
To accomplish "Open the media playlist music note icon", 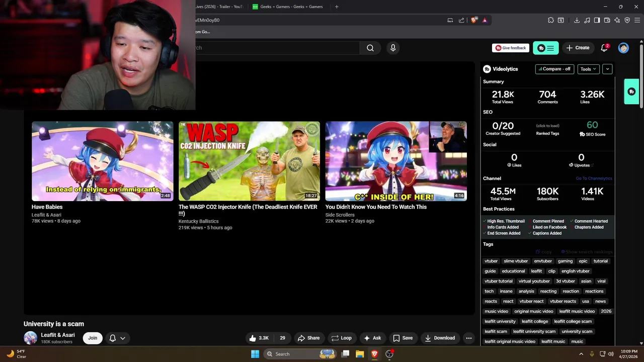I will (x=587, y=20).
